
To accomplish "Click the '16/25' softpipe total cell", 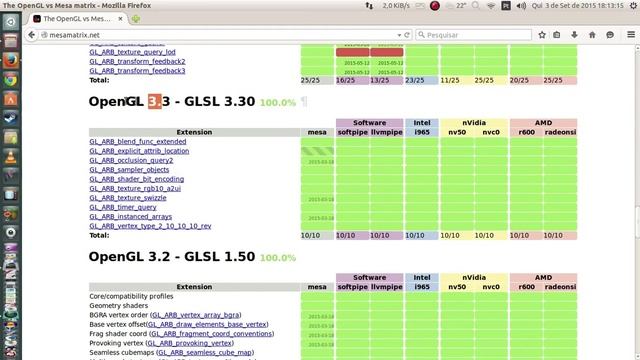I will click(353, 80).
